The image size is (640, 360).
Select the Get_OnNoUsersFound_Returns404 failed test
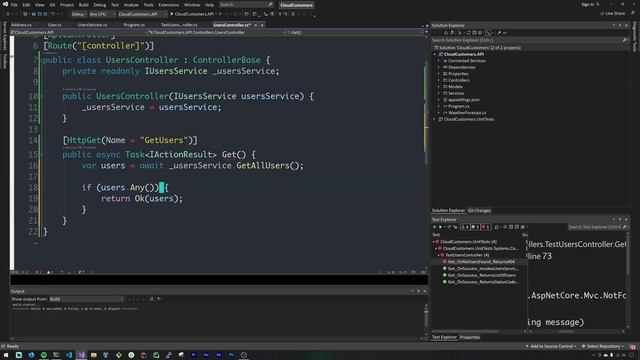tap(481, 262)
